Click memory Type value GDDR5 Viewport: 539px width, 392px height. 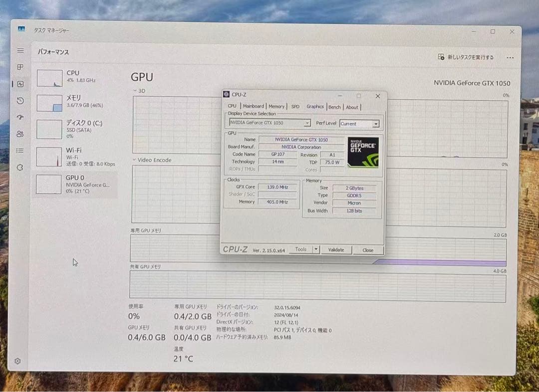click(354, 196)
